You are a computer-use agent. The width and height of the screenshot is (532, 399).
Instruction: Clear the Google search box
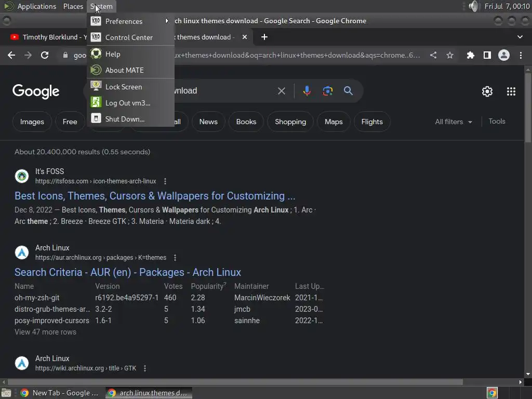pos(282,91)
